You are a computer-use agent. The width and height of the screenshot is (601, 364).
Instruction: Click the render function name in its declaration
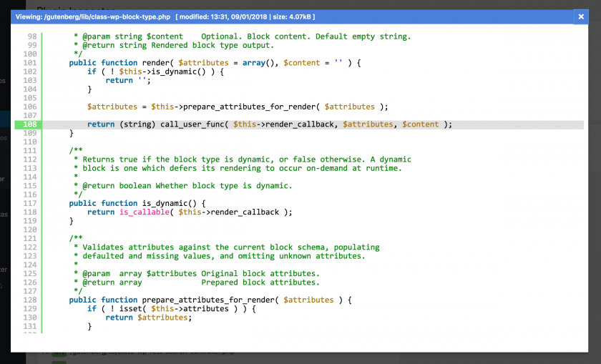coord(157,63)
